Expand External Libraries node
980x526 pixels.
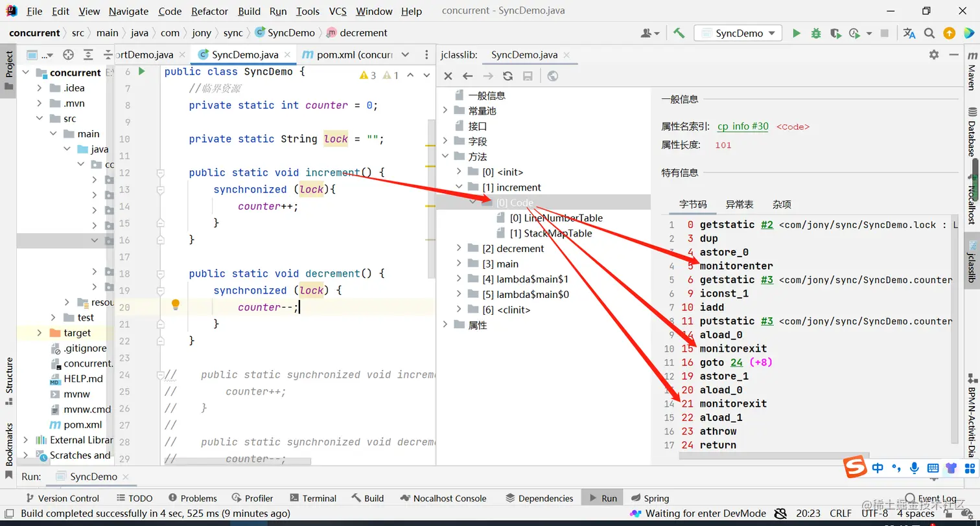point(27,440)
